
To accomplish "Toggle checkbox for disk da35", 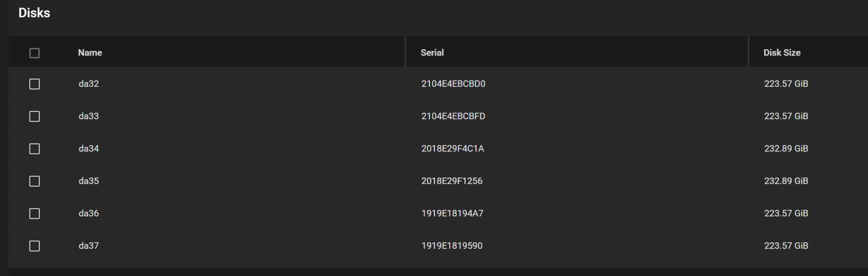I will tap(34, 181).
